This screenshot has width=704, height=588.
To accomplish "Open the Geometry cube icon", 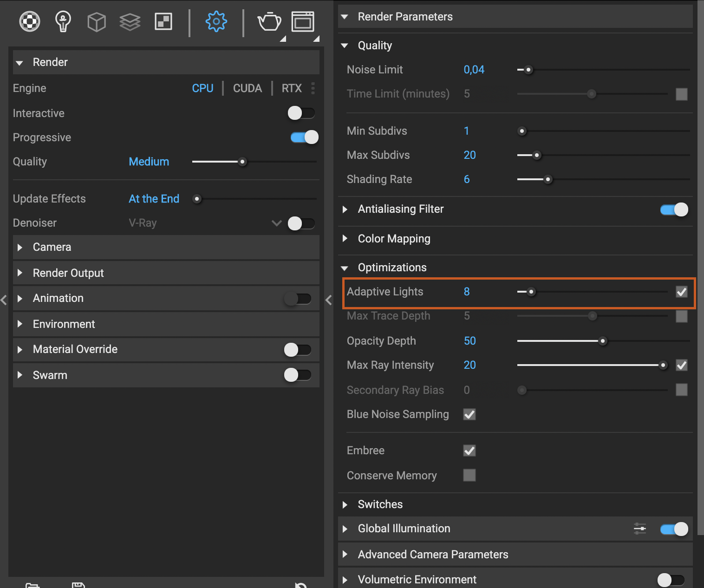I will pos(97,22).
